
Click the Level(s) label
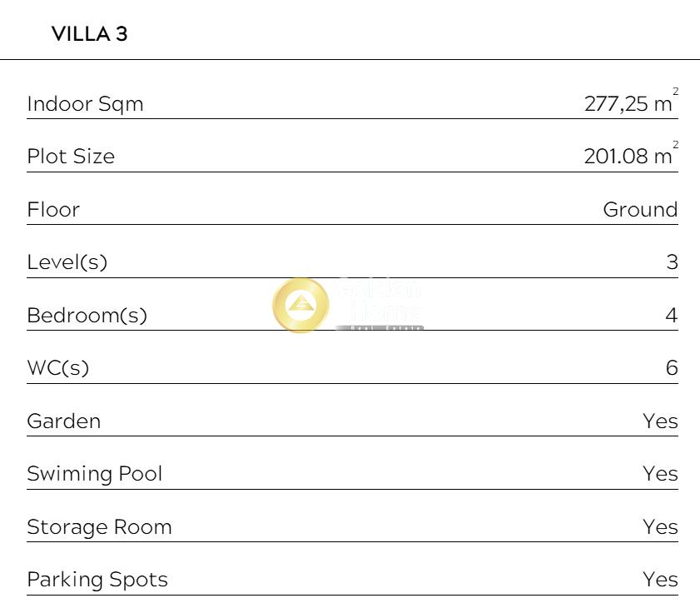coord(67,262)
